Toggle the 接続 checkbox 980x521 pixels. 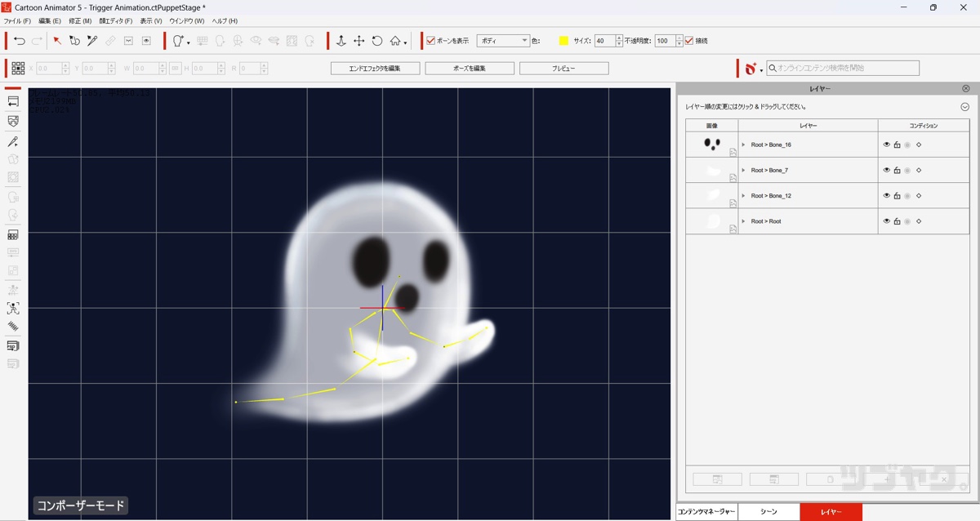tap(689, 41)
